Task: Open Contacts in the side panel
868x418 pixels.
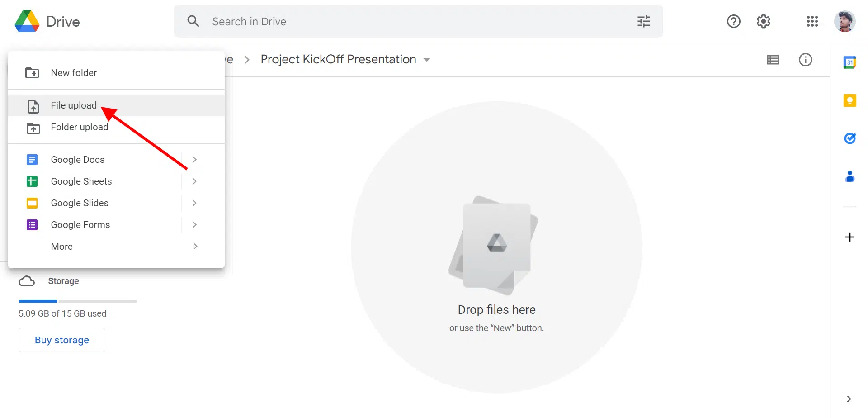Action: click(849, 176)
